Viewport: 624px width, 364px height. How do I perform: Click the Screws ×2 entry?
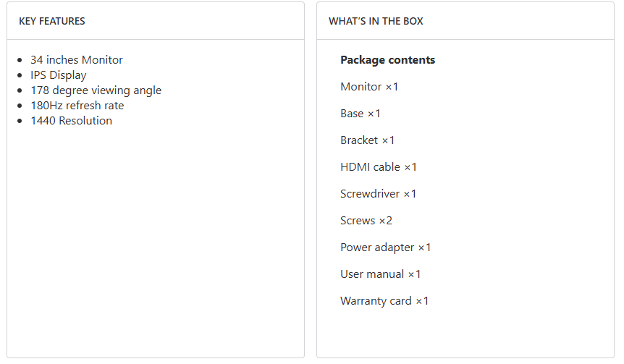pyautogui.click(x=366, y=221)
